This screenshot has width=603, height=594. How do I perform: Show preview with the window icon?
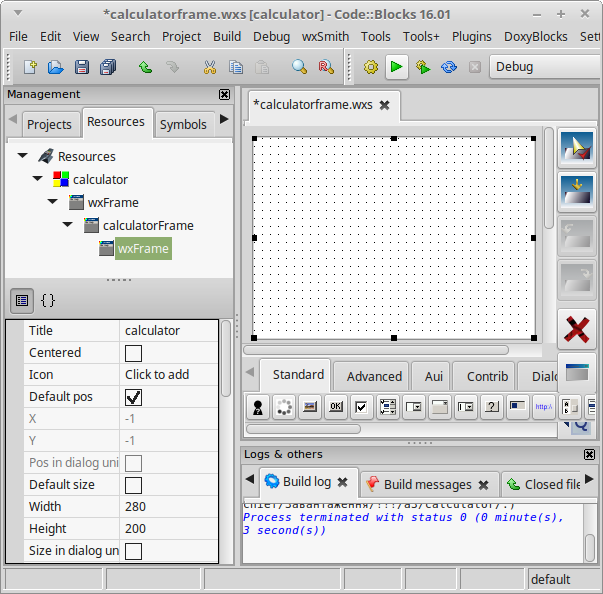[576, 373]
